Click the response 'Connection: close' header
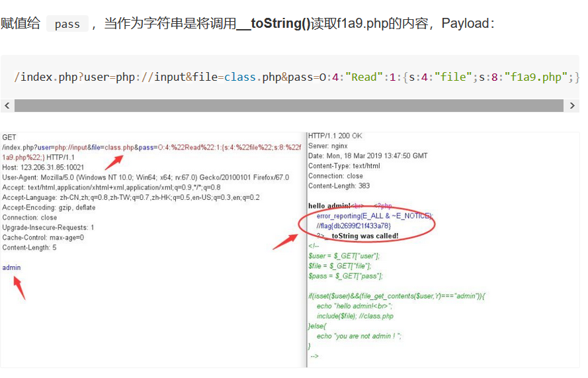 335,176
